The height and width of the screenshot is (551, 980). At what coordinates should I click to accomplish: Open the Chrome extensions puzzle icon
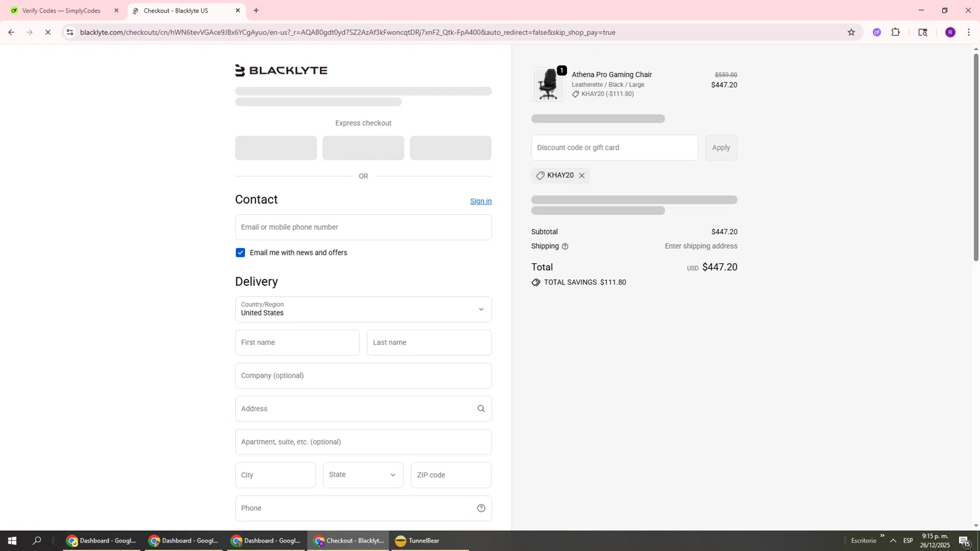pyautogui.click(x=896, y=32)
